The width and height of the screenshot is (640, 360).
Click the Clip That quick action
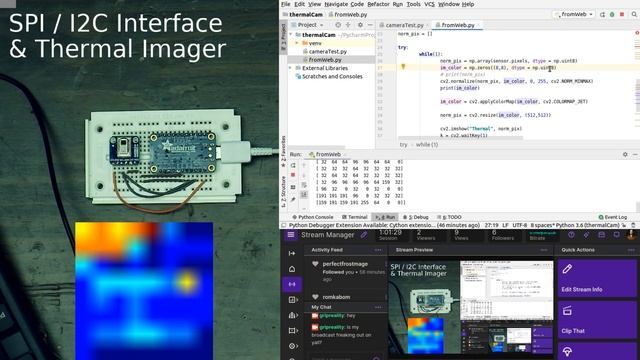[x=597, y=319]
